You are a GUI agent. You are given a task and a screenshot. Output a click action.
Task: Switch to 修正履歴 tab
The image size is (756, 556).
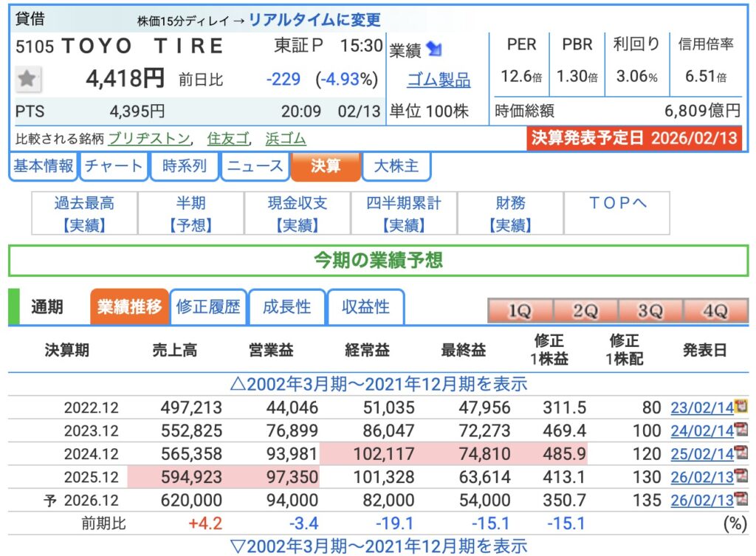tap(208, 307)
